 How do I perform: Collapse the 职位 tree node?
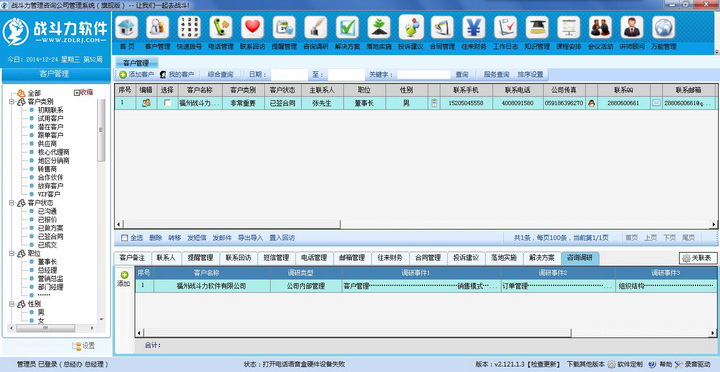[x=11, y=253]
